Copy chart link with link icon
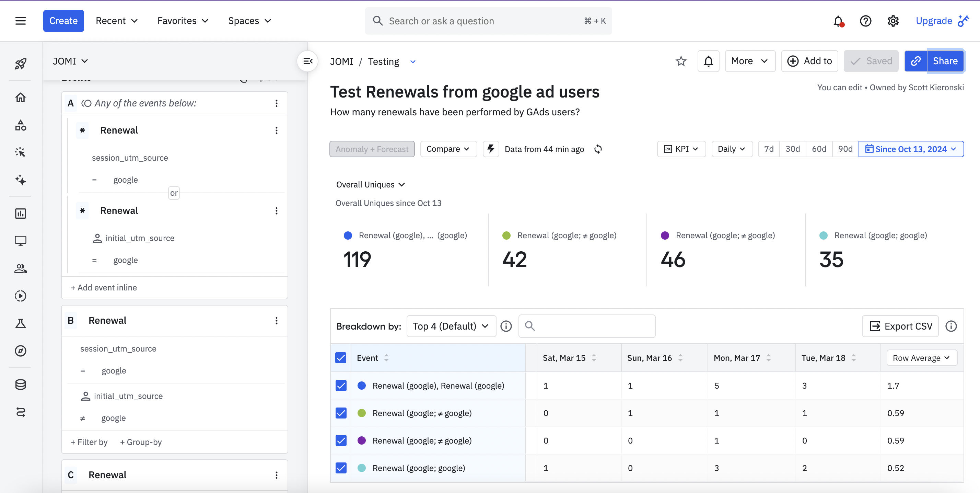Image resolution: width=980 pixels, height=493 pixels. pyautogui.click(x=915, y=61)
